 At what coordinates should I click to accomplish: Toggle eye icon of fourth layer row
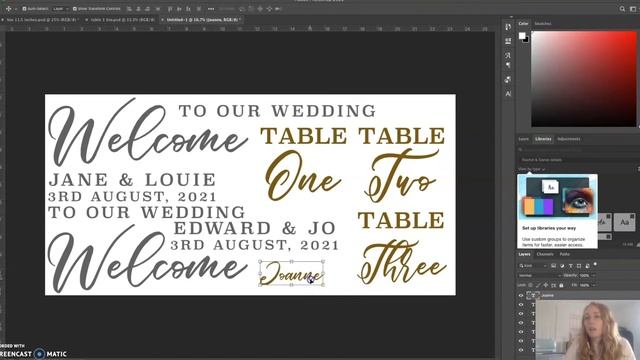pos(521,322)
